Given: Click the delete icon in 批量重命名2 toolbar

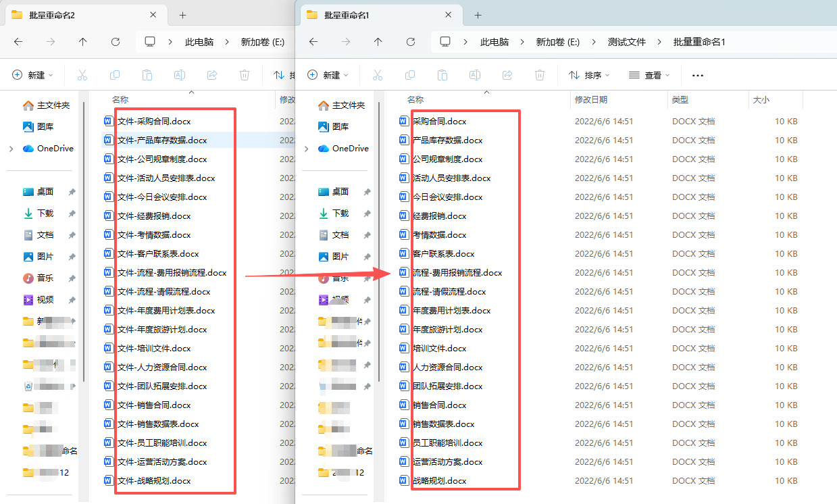Looking at the screenshot, I should tap(245, 75).
